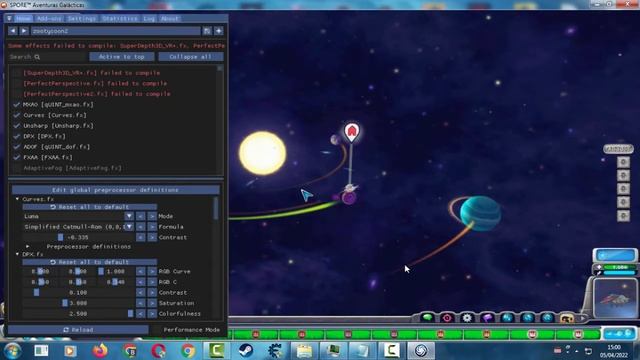Collapse the DPX.fx section
The width and height of the screenshot is (640, 360).
[17, 254]
